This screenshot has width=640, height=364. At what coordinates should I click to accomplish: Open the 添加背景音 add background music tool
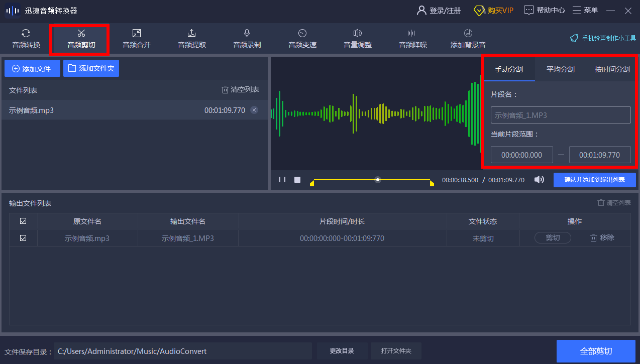[468, 39]
